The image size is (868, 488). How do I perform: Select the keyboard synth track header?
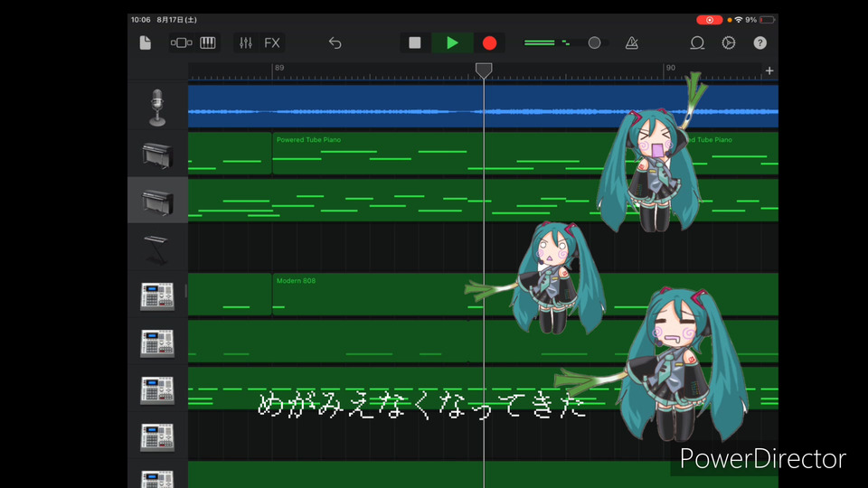[x=157, y=248]
